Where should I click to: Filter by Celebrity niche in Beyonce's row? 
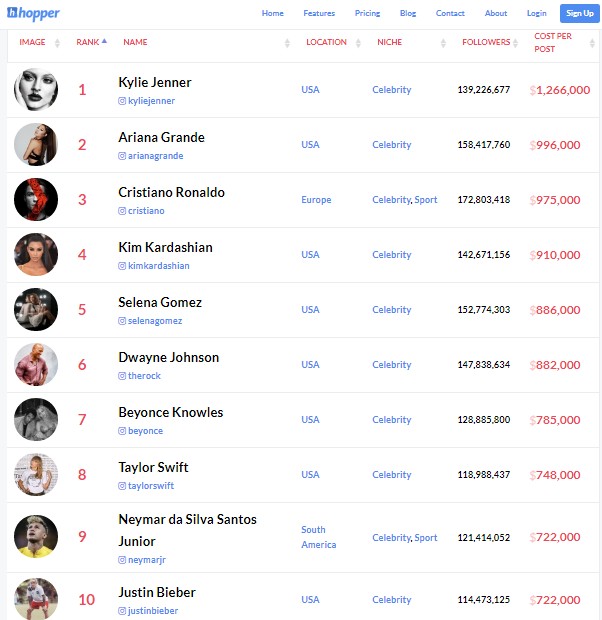point(392,420)
